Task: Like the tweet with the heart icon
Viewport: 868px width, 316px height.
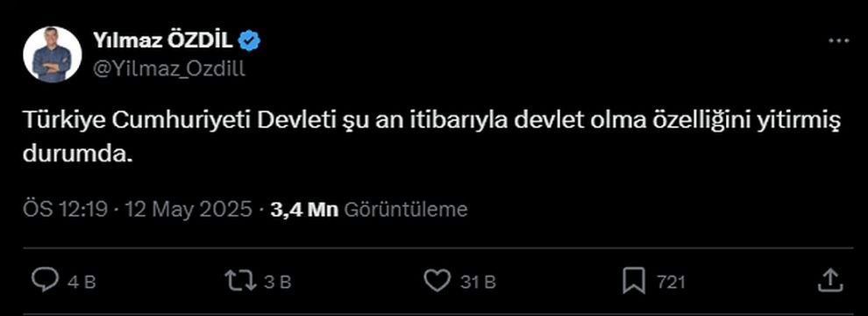Action: (437, 281)
